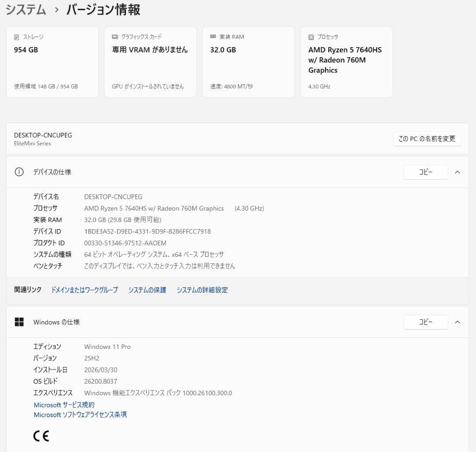Click the システムの種類 64 ビット value

pos(154,254)
